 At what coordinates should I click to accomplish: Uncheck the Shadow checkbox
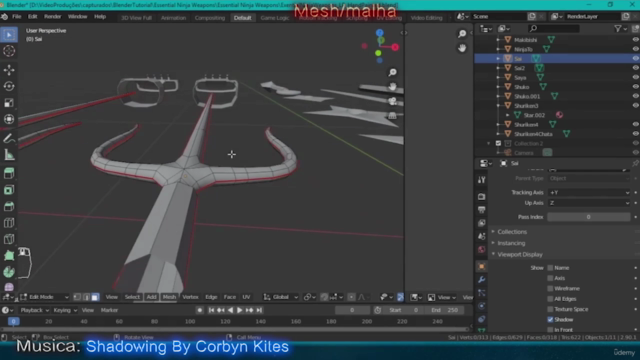click(x=550, y=320)
